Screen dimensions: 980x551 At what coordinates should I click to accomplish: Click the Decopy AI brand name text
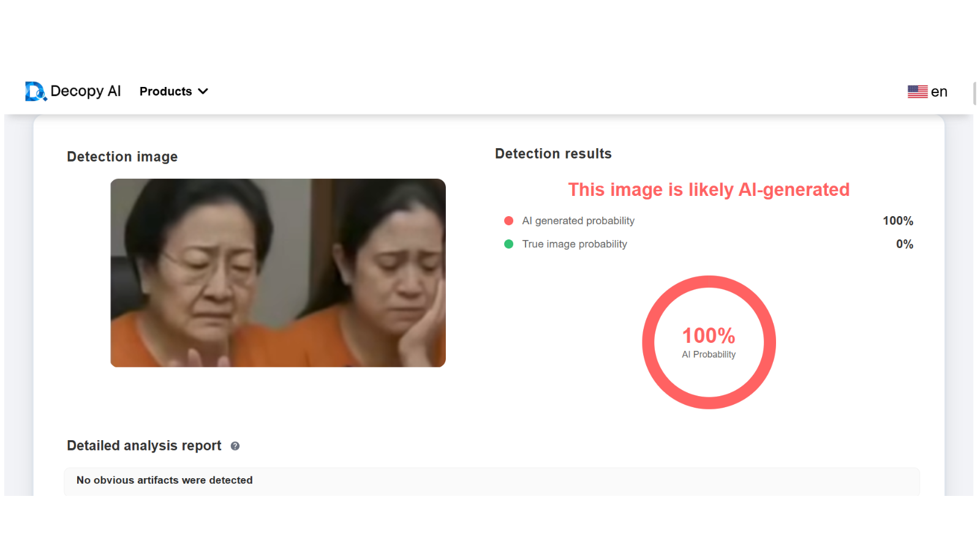click(x=85, y=91)
